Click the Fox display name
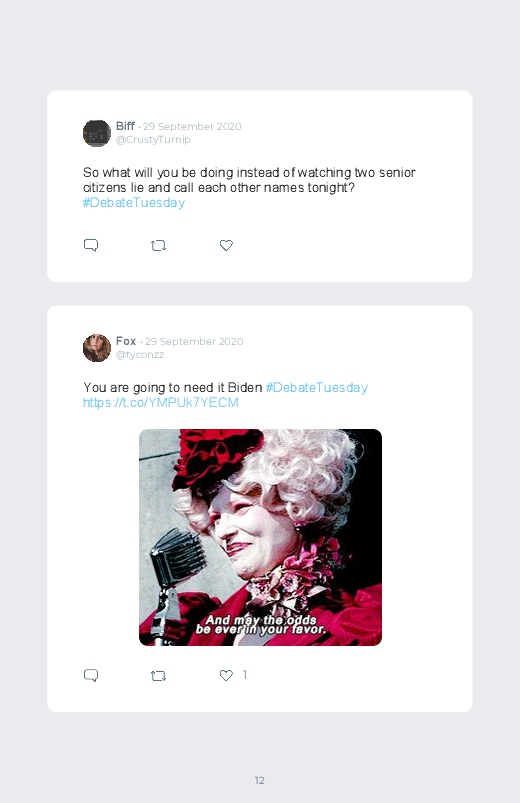The width and height of the screenshot is (520, 803). 126,341
